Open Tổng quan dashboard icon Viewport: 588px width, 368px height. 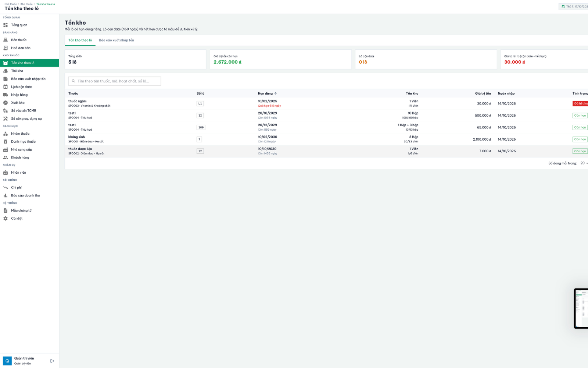click(x=6, y=25)
